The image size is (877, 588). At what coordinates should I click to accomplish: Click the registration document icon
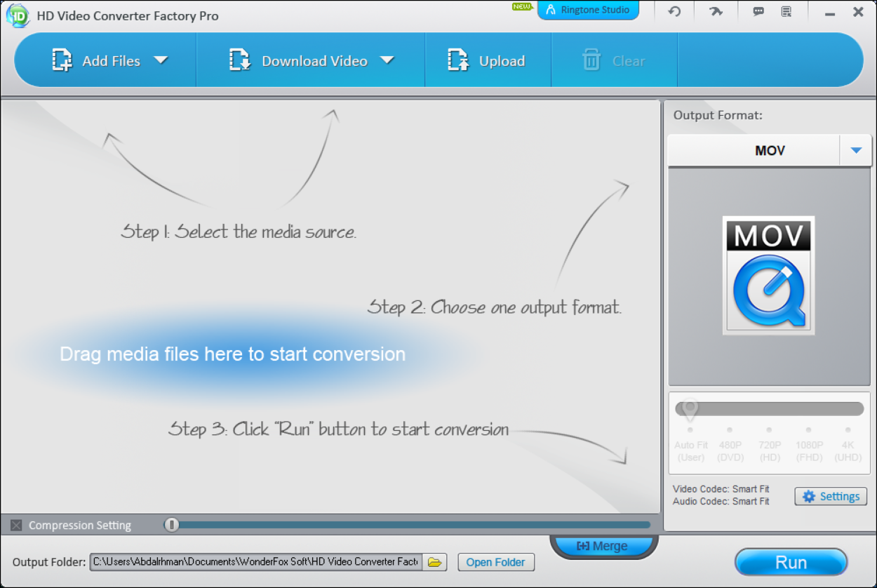point(787,12)
